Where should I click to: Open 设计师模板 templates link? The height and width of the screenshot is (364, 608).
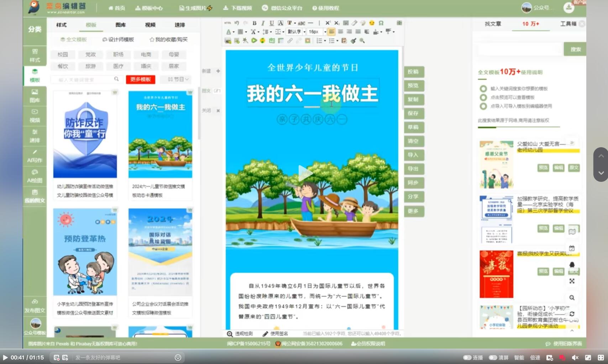coord(118,39)
